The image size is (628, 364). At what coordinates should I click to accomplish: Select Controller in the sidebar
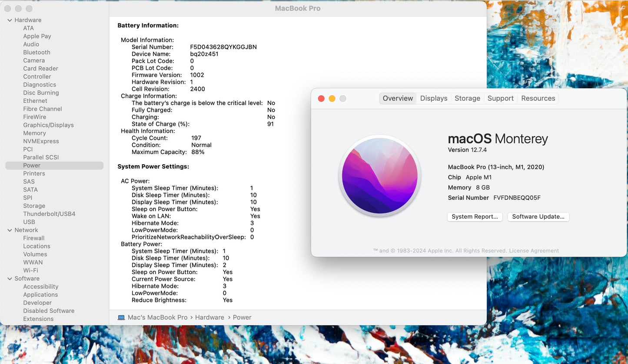click(x=37, y=76)
